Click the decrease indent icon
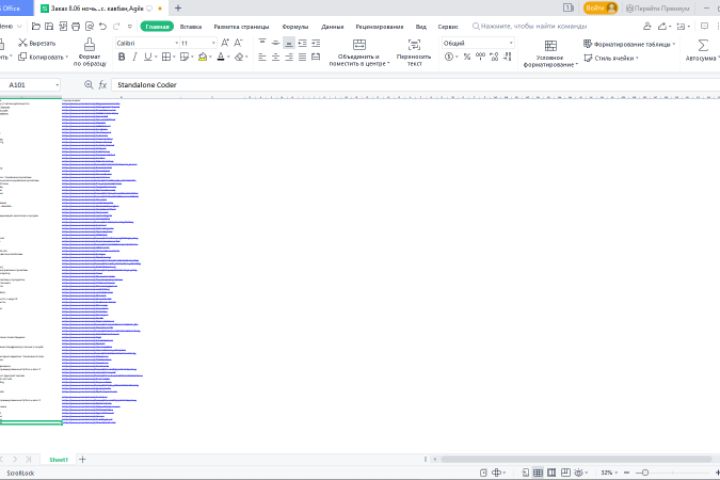Screen dimensions: 720x480 pyautogui.click(x=302, y=43)
